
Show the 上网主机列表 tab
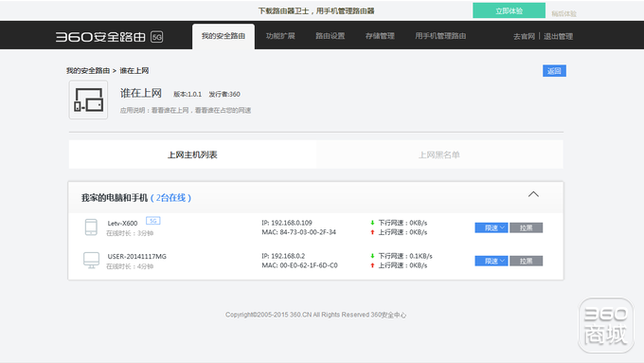tap(192, 154)
